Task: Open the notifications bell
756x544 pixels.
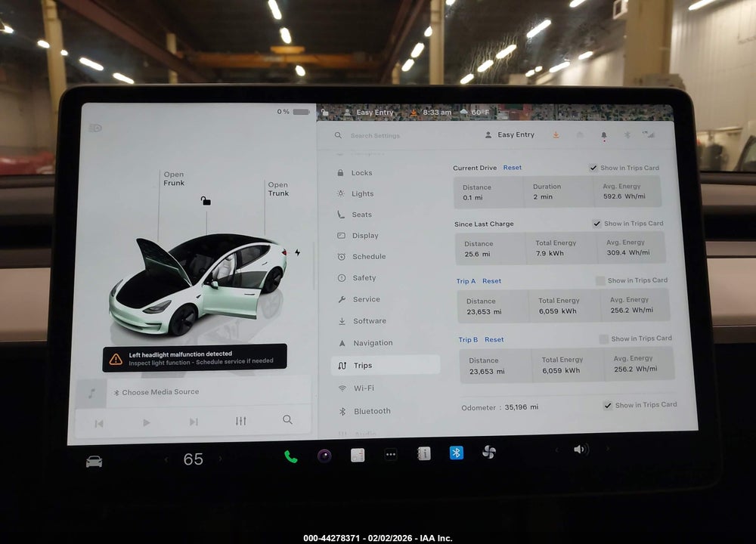Action: 603,136
